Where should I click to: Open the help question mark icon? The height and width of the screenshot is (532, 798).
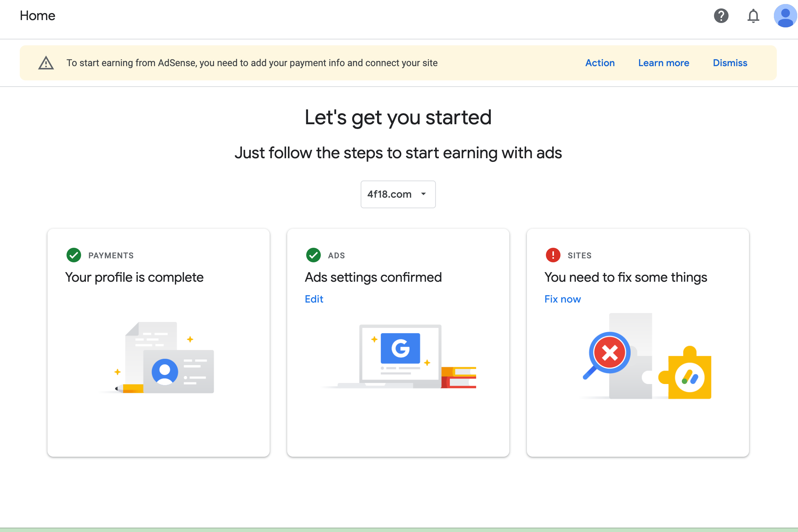pos(721,16)
